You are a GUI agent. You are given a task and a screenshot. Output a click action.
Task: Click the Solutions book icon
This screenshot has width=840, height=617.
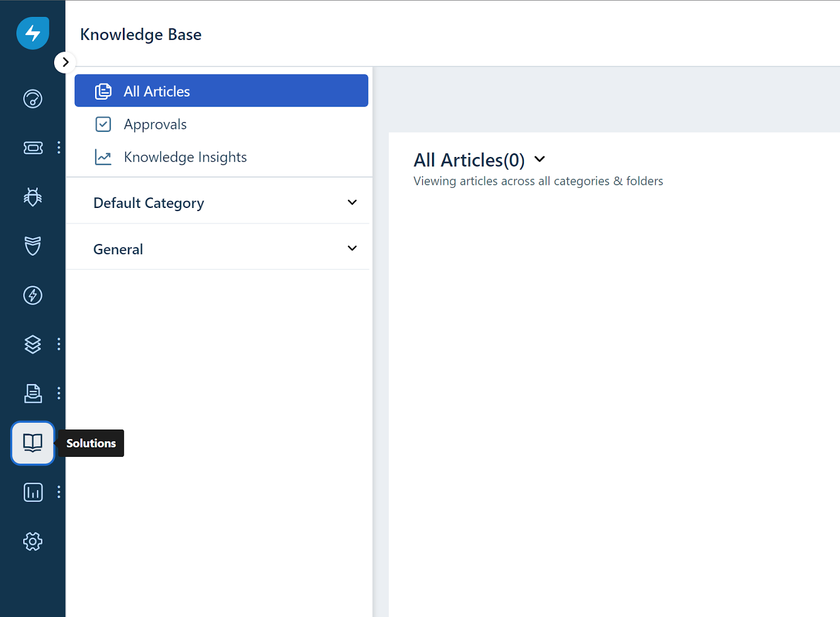pyautogui.click(x=33, y=443)
